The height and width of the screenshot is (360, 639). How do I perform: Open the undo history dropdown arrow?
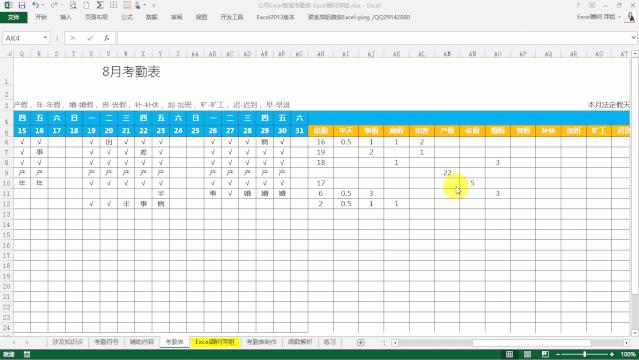(x=43, y=5)
